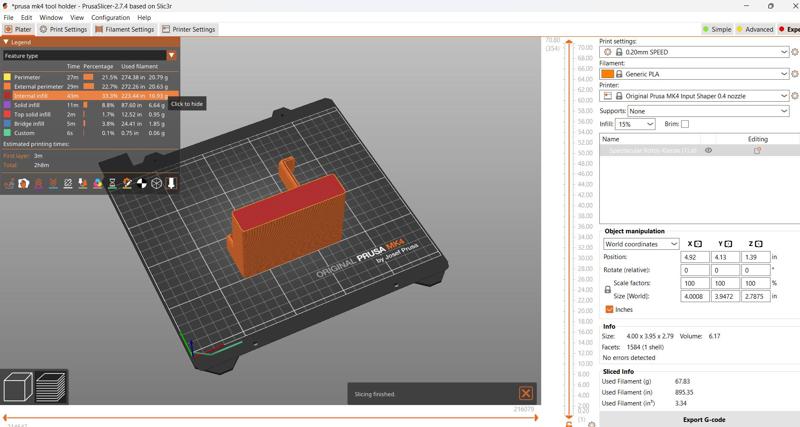This screenshot has height=427, width=800.
Task: Toggle the last legend visibility icon with arrow
Action: (171, 183)
